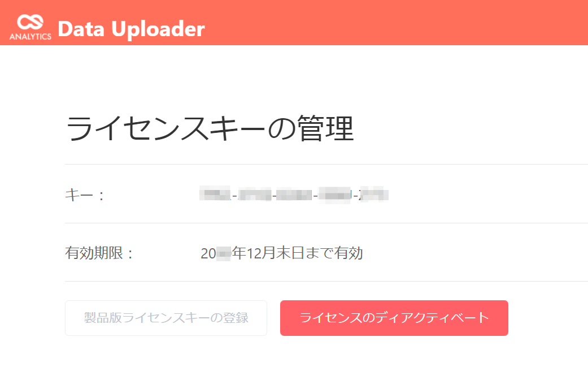
Task: Click the empty area of the orange header bar
Action: click(x=394, y=23)
